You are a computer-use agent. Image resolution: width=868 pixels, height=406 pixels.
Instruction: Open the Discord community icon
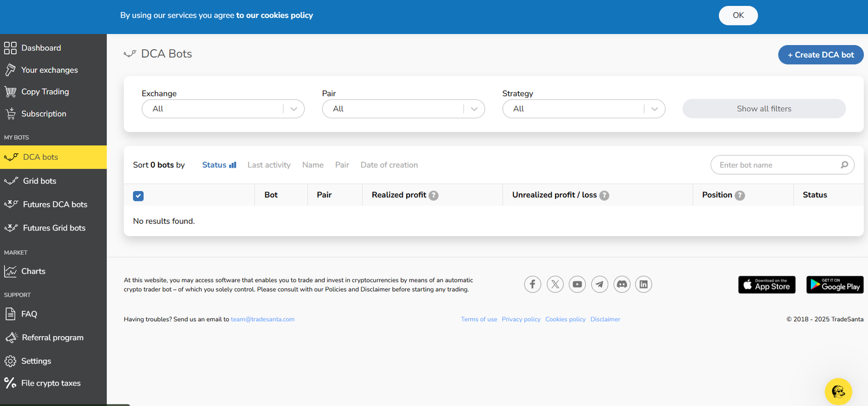pos(622,284)
